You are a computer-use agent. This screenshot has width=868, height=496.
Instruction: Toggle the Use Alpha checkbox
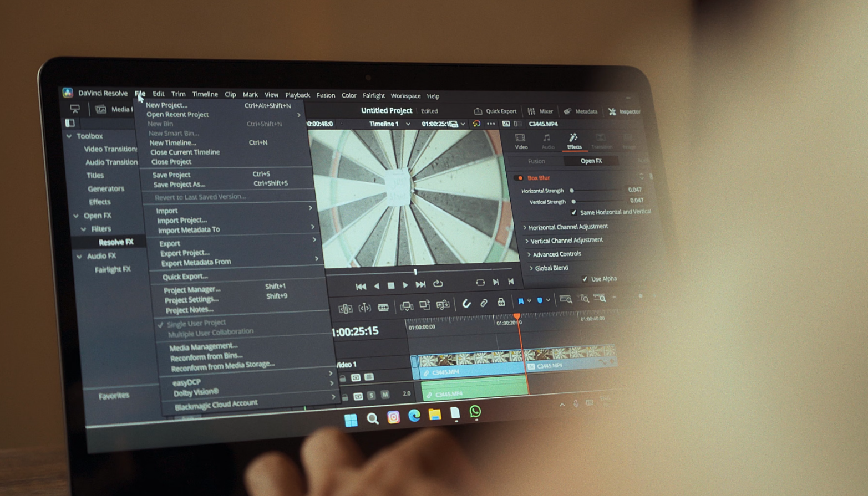click(x=585, y=279)
